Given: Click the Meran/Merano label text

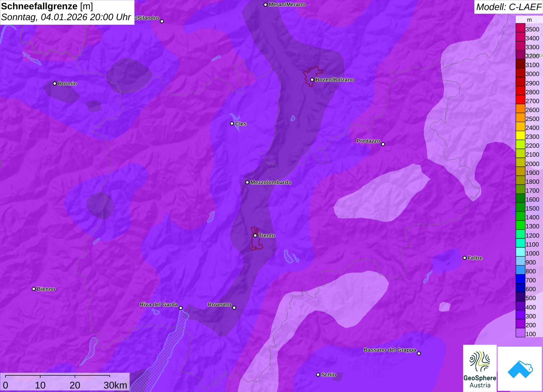Looking at the screenshot, I should coord(287,5).
